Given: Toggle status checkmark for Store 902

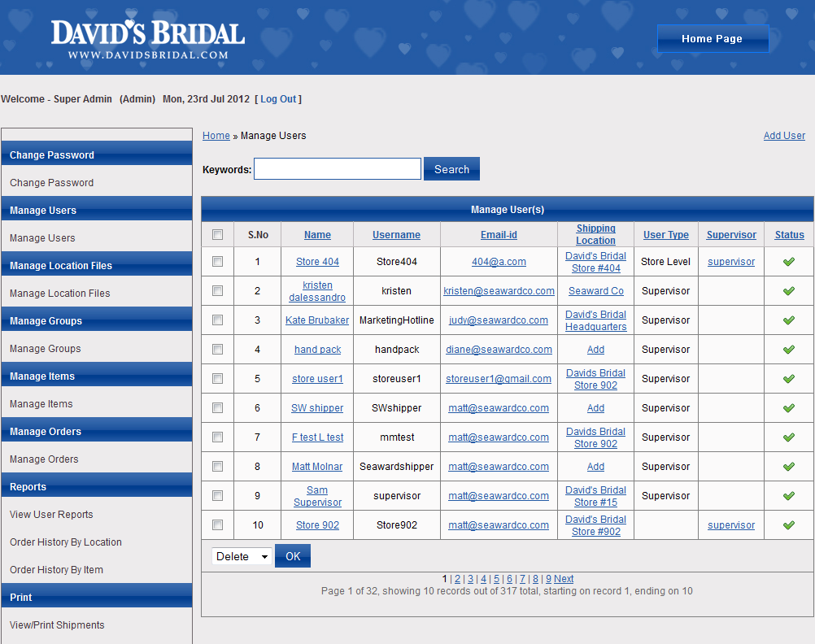Looking at the screenshot, I should point(788,525).
